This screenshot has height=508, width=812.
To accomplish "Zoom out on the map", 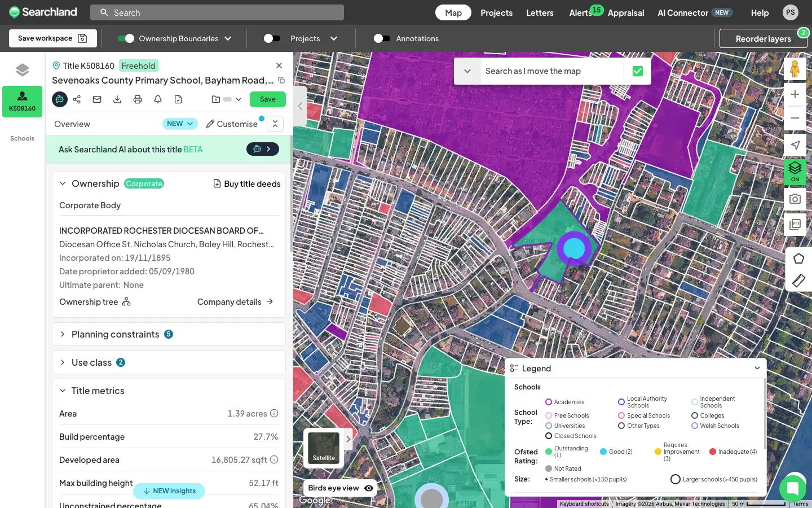I will point(795,118).
